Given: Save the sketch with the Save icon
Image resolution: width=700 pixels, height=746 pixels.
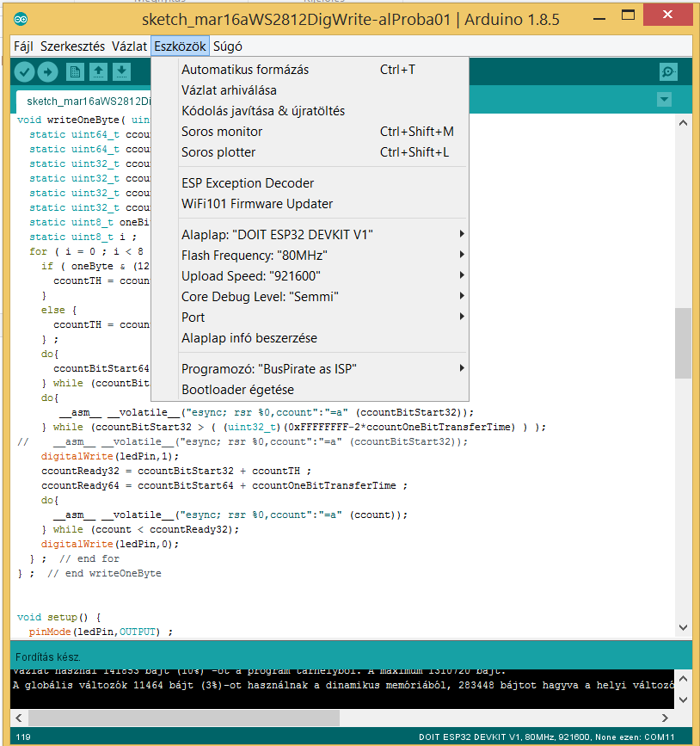Looking at the screenshot, I should tap(122, 72).
